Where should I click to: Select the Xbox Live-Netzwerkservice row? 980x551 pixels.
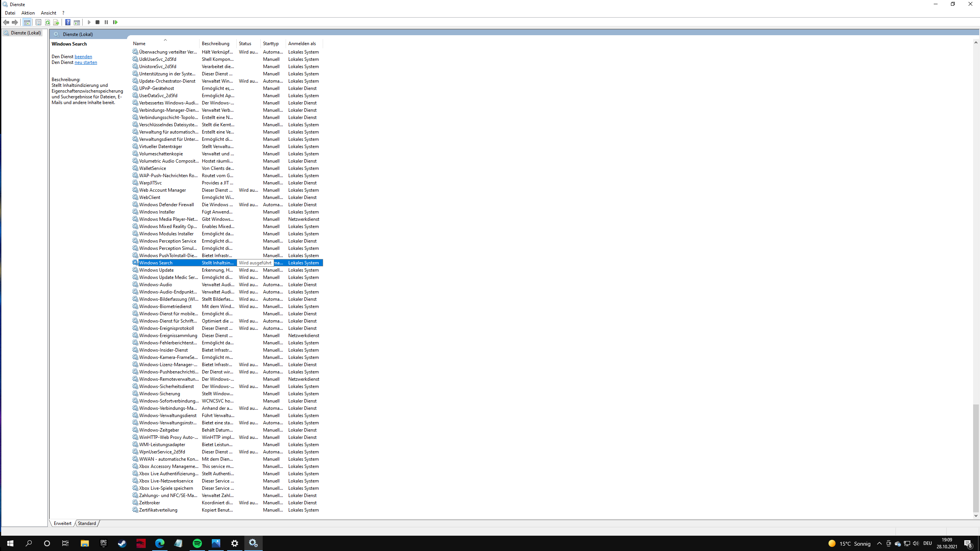click(x=228, y=481)
